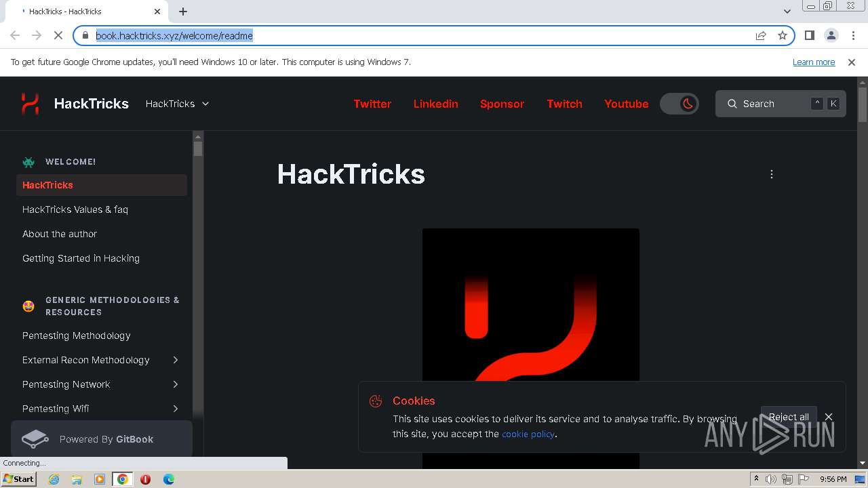Viewport: 868px width, 488px height.
Task: Open the Sponsor link
Action: tap(502, 104)
